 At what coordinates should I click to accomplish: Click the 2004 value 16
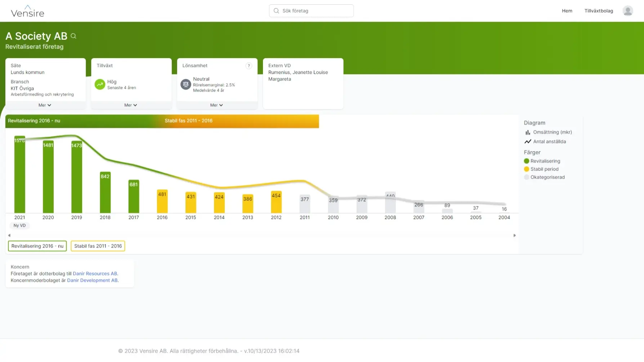click(504, 209)
